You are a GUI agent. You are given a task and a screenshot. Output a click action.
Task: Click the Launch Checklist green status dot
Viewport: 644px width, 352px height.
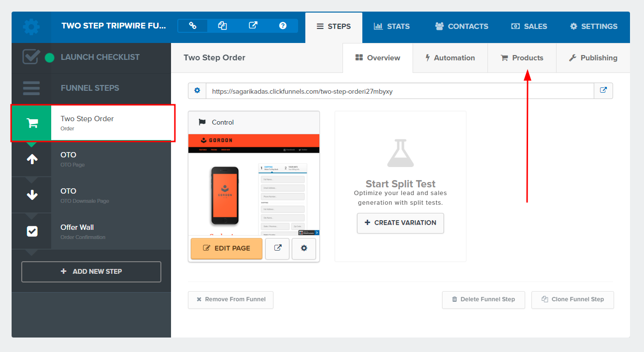(49, 58)
